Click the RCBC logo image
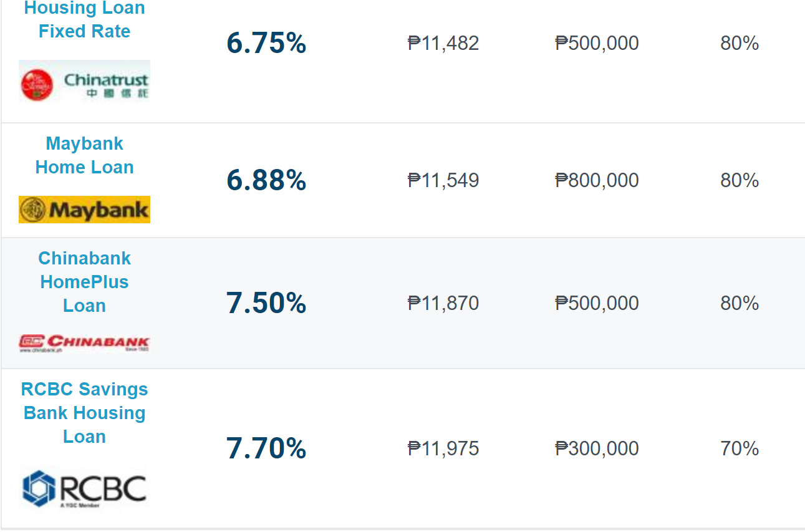Screen dimensions: 805x532 coord(84,488)
